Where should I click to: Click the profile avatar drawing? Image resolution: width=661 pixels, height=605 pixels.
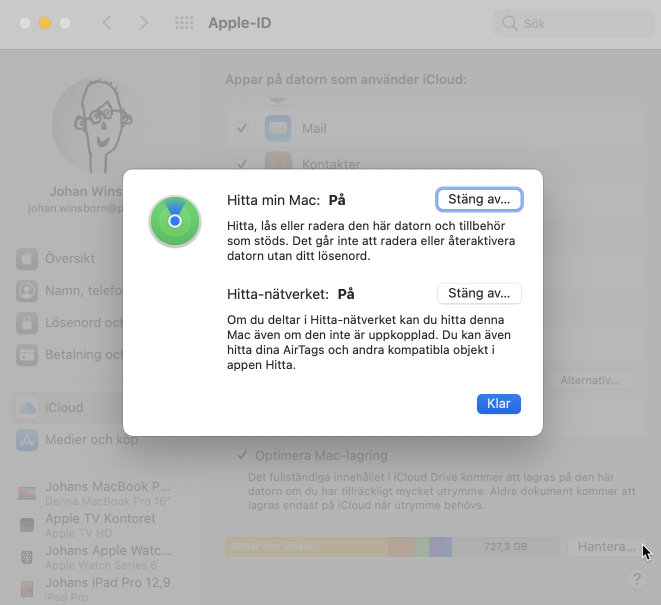tap(100, 125)
